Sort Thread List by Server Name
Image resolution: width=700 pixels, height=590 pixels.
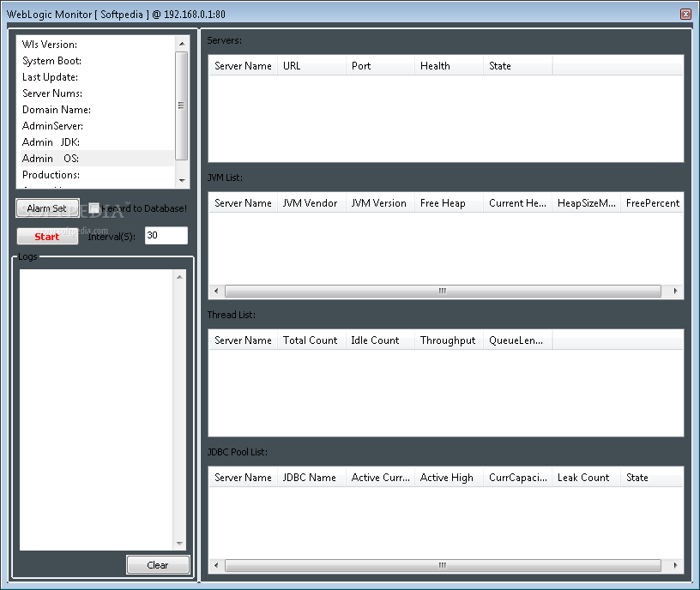243,340
